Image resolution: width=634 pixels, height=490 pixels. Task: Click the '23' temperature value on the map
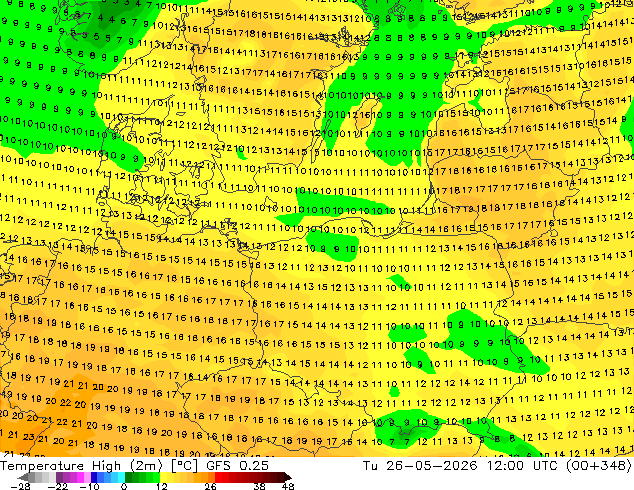coord(28,437)
